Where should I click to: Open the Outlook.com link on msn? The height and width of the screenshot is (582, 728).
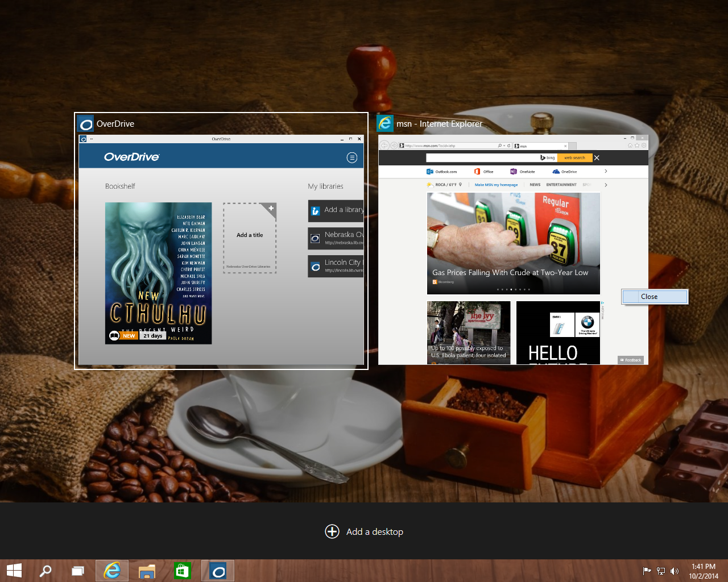tap(442, 172)
